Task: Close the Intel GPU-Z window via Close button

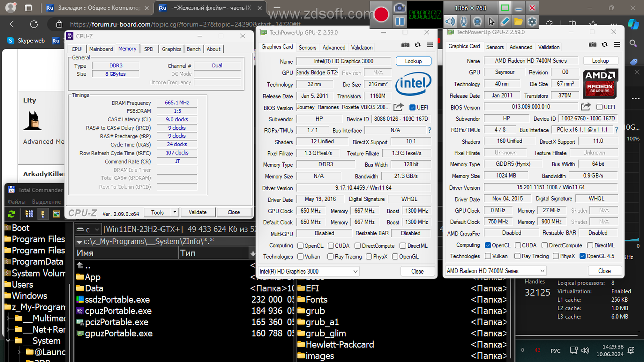Action: tap(417, 271)
